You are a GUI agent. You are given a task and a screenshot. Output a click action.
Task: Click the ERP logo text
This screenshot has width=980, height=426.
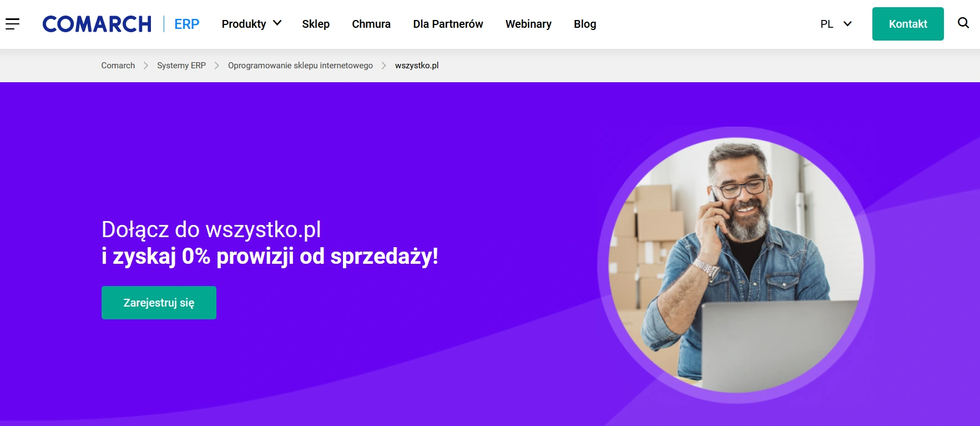coord(186,24)
